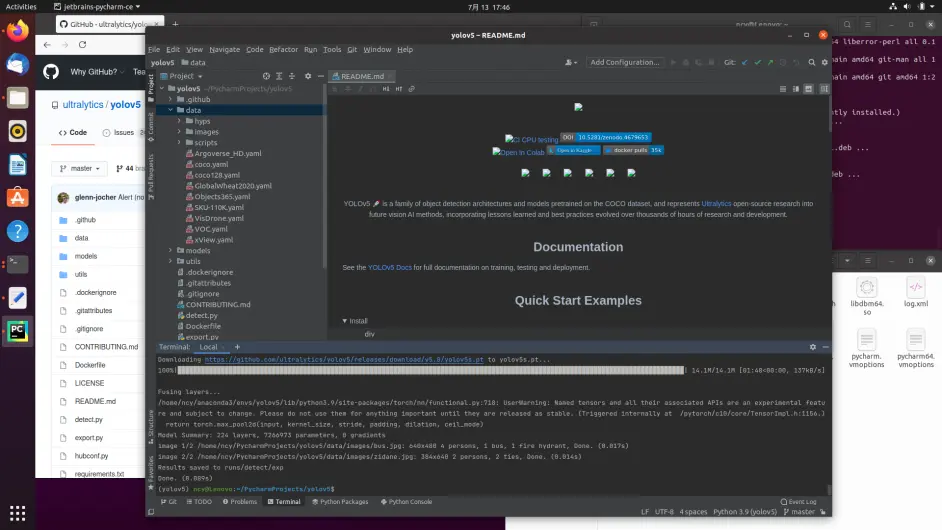This screenshot has height=530, width=942.
Task: Open PyCharm IDE settings gear icon
Action: (x=825, y=62)
